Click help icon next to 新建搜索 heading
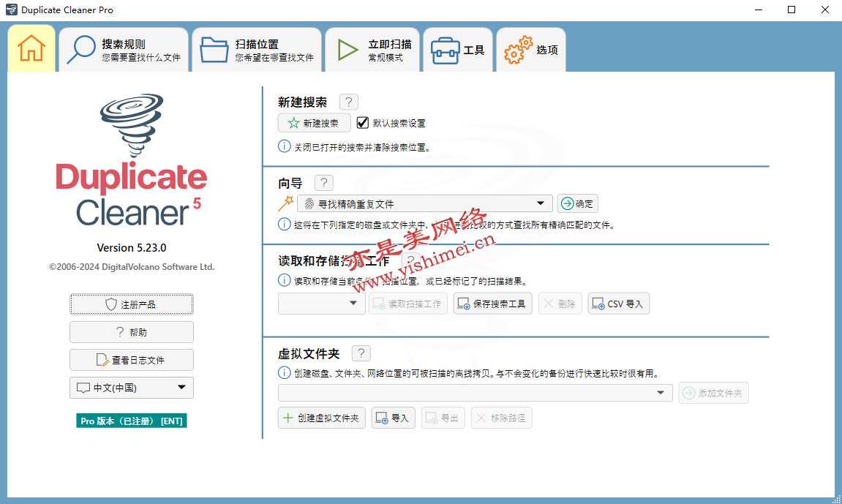 pos(349,102)
